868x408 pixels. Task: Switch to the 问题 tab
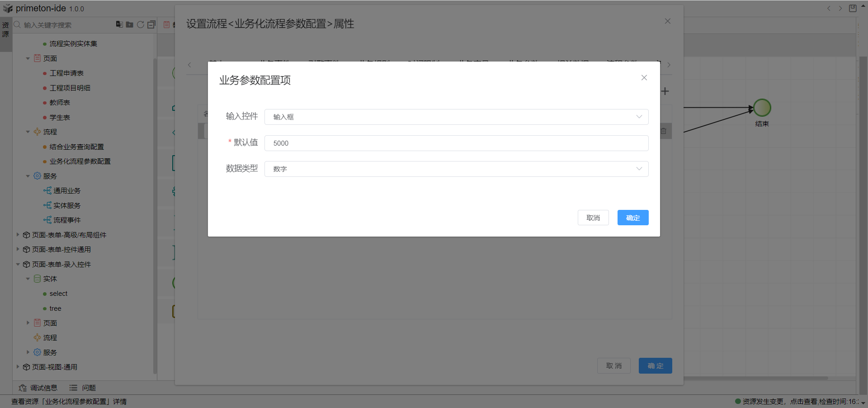[83, 388]
